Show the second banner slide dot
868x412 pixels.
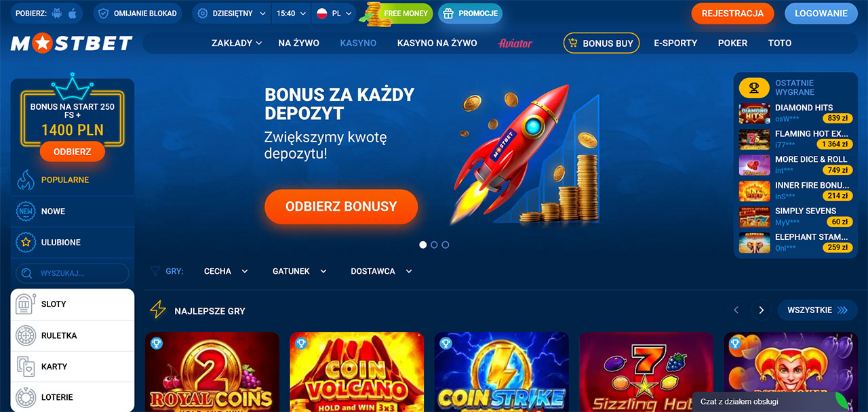coord(434,245)
